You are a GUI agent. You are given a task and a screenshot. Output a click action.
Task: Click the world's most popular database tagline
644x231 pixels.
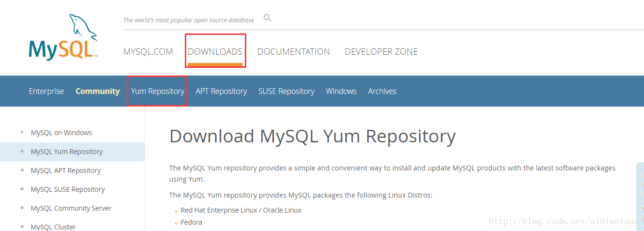coord(189,20)
